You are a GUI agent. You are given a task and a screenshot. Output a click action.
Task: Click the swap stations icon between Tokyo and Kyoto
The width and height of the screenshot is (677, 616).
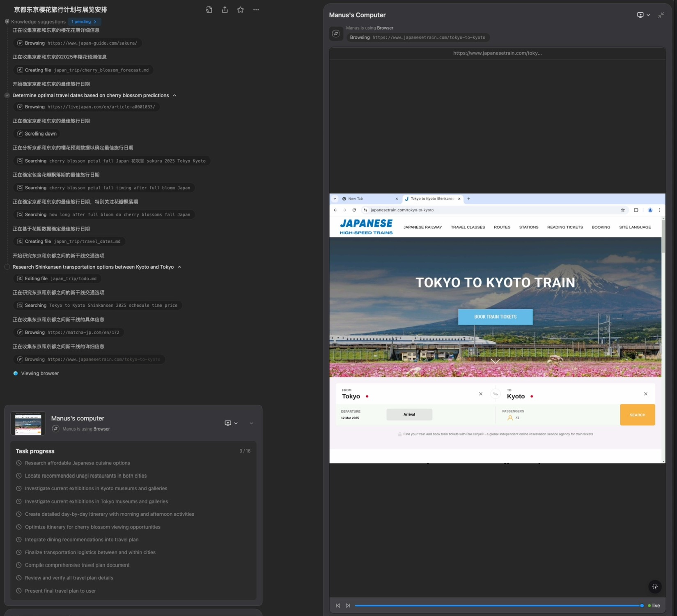tap(496, 394)
